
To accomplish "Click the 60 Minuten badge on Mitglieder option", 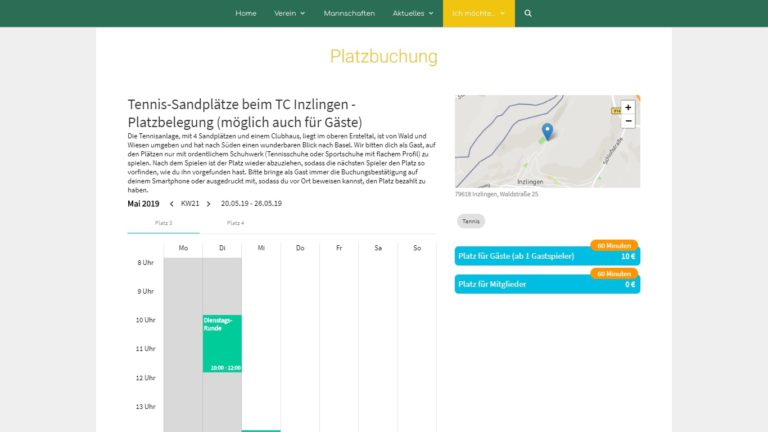I will coord(614,274).
